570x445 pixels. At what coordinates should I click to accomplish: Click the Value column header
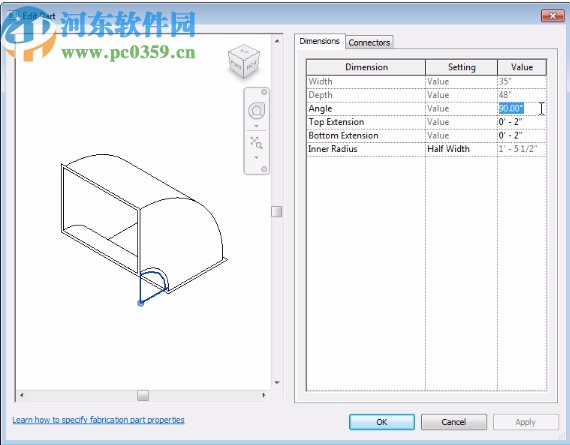click(522, 67)
